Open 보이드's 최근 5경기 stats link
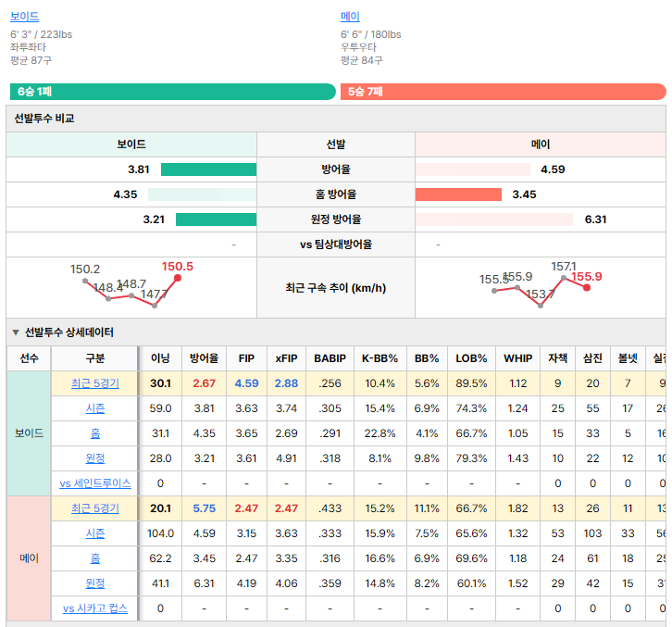The width and height of the screenshot is (672, 627). pyautogui.click(x=95, y=383)
